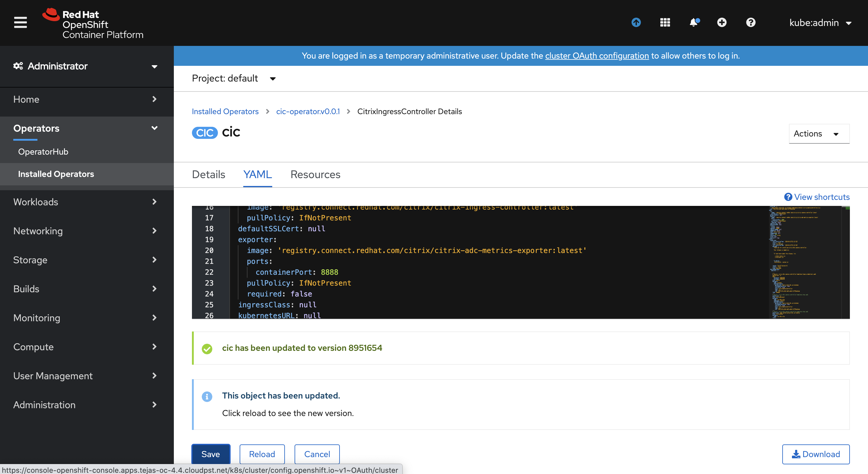Click the 'ingressClass: null' line
868x474 pixels.
click(x=277, y=305)
